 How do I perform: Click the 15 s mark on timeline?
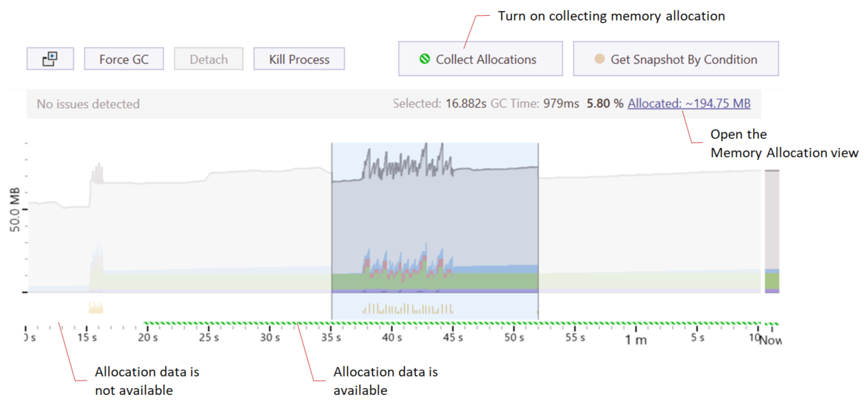point(86,337)
